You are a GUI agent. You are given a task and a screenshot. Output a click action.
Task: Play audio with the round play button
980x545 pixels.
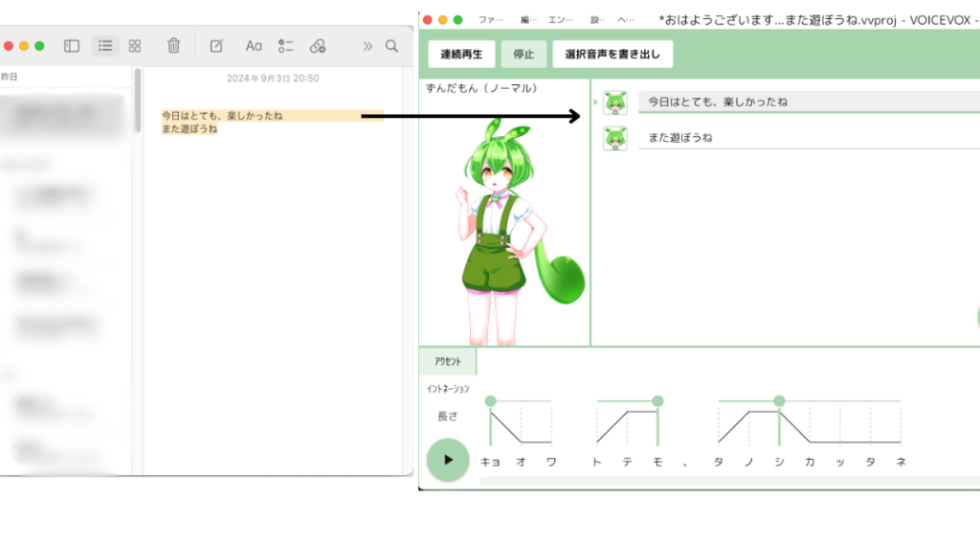(x=448, y=460)
